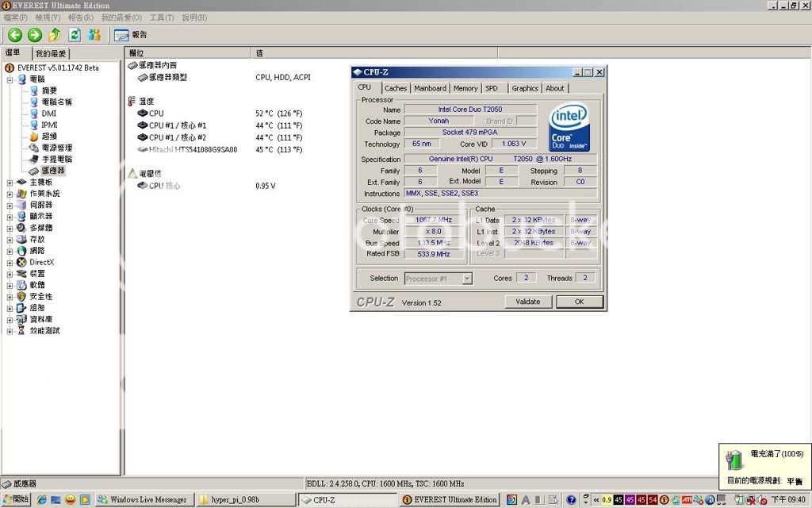
Task: Click the flame icon next to 超頻
Action: click(x=33, y=137)
